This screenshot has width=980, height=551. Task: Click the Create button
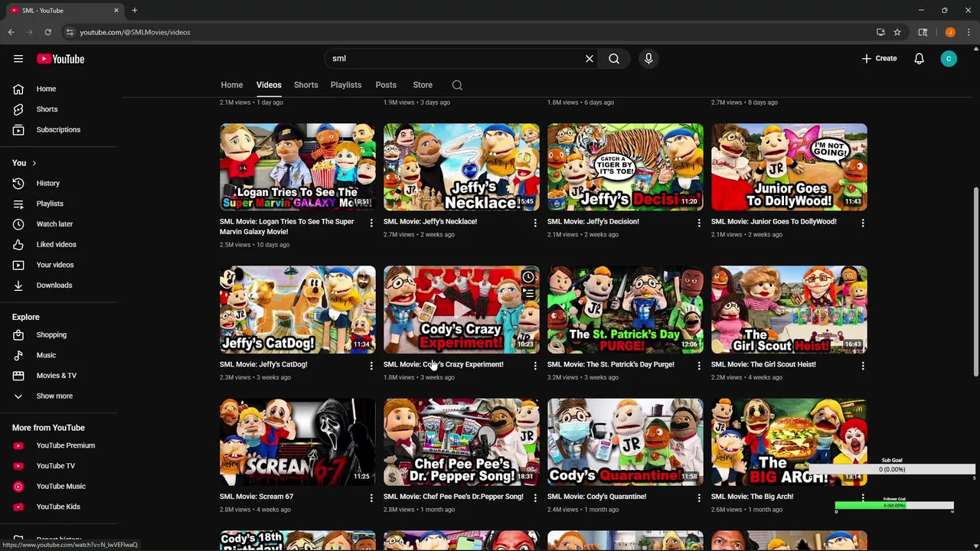click(x=879, y=58)
